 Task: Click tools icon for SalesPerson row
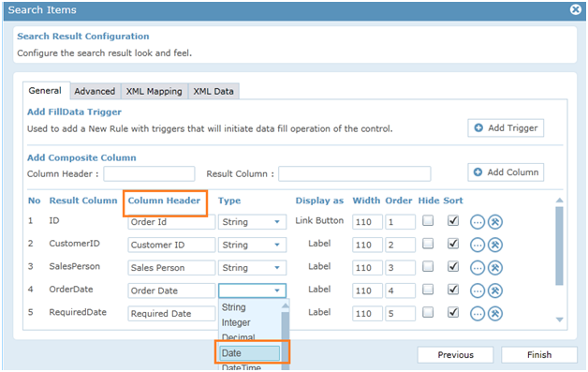495,268
